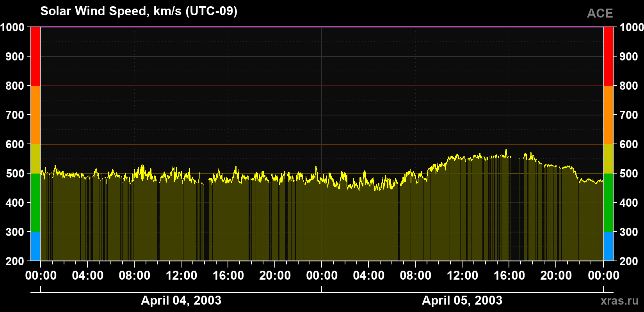Click the "12:00" time label for April 04
The width and height of the screenshot is (644, 312).
[x=181, y=276]
